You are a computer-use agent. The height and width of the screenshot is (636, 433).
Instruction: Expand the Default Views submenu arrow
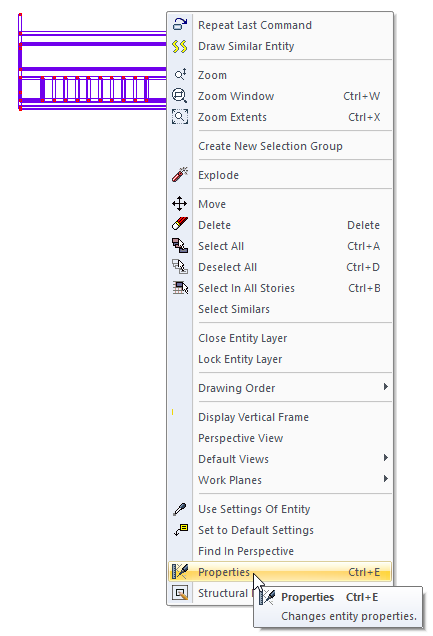386,458
